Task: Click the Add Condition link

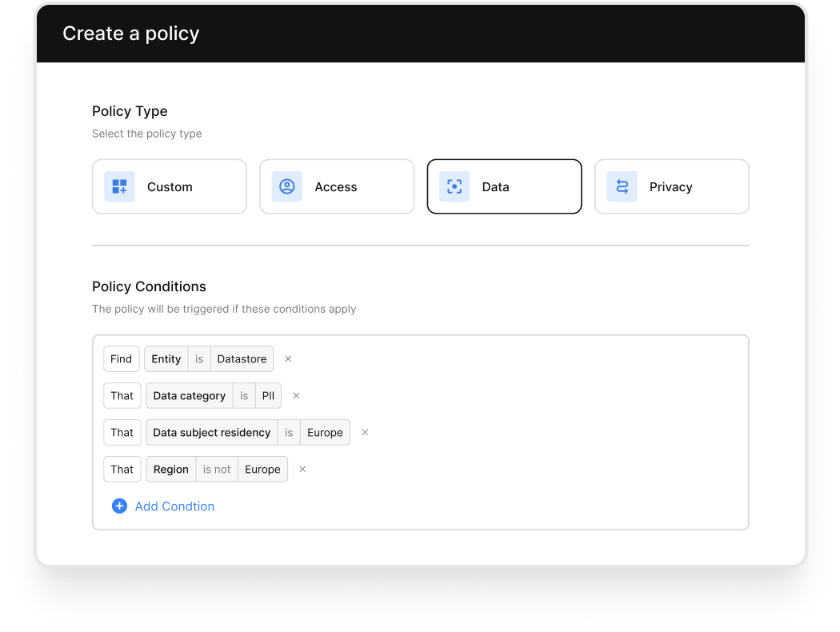Action: pos(174,506)
